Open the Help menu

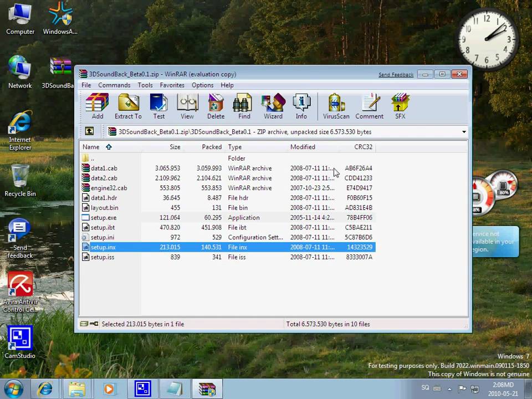click(x=227, y=85)
